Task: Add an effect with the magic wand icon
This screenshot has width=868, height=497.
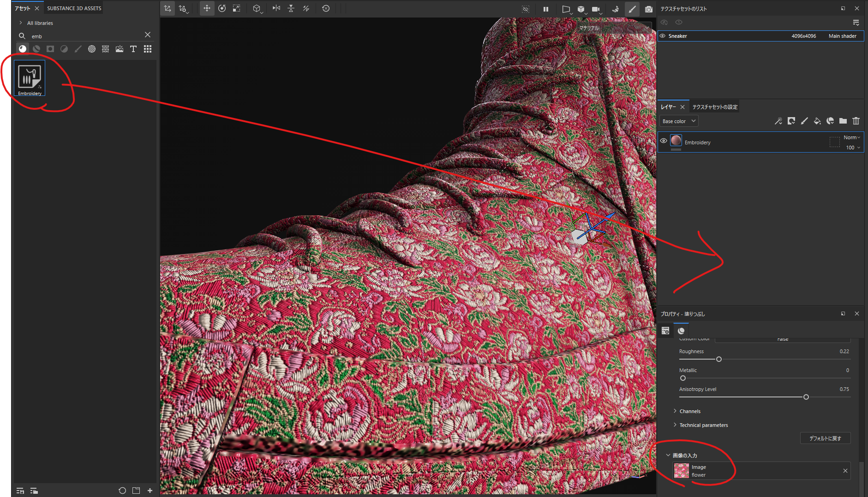Action: pos(778,121)
